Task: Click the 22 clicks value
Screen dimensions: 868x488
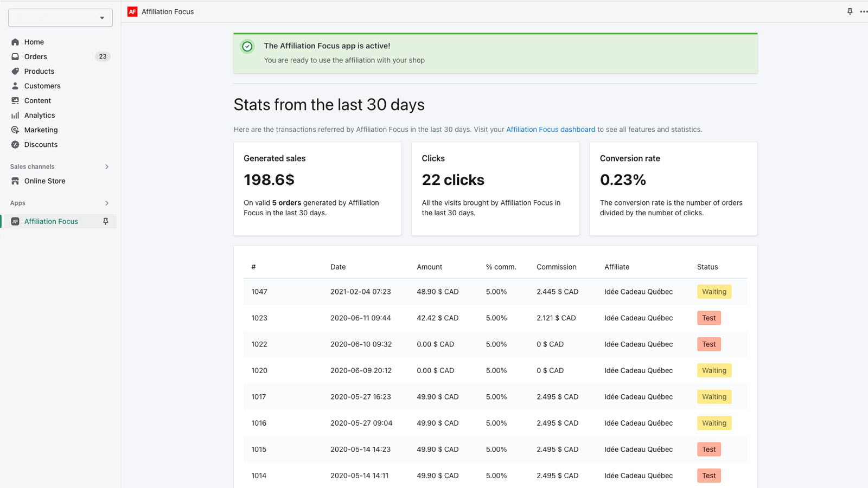Action: tap(453, 180)
